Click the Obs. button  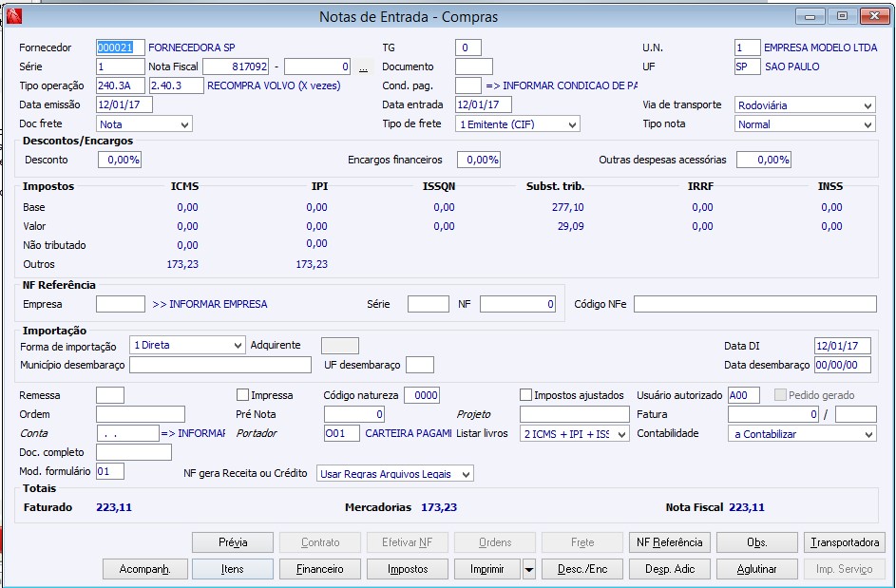tap(757, 542)
